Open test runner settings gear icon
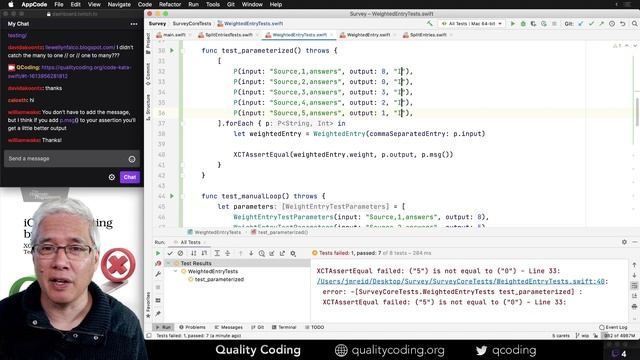 [x=293, y=253]
